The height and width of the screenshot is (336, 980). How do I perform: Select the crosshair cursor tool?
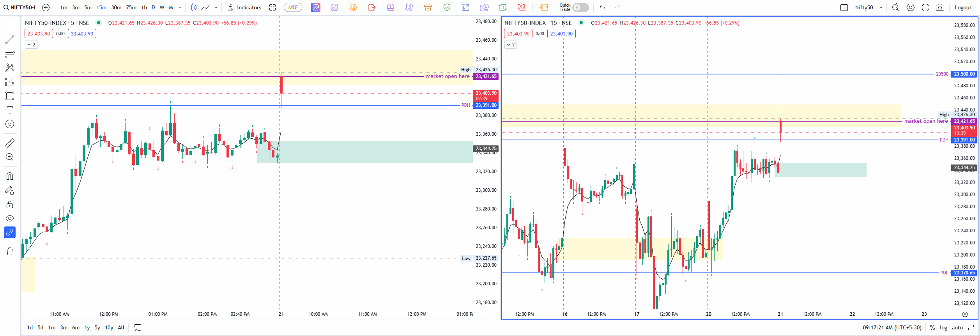10,26
